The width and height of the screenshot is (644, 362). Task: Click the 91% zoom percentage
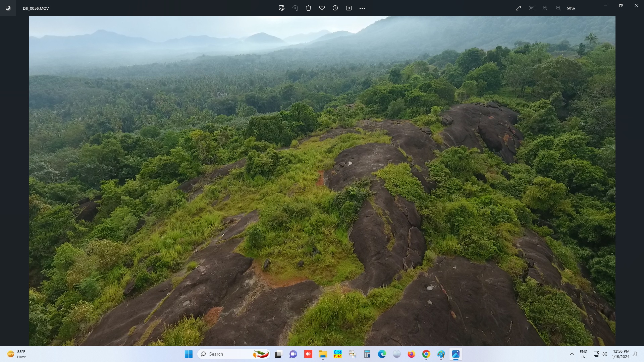click(571, 8)
